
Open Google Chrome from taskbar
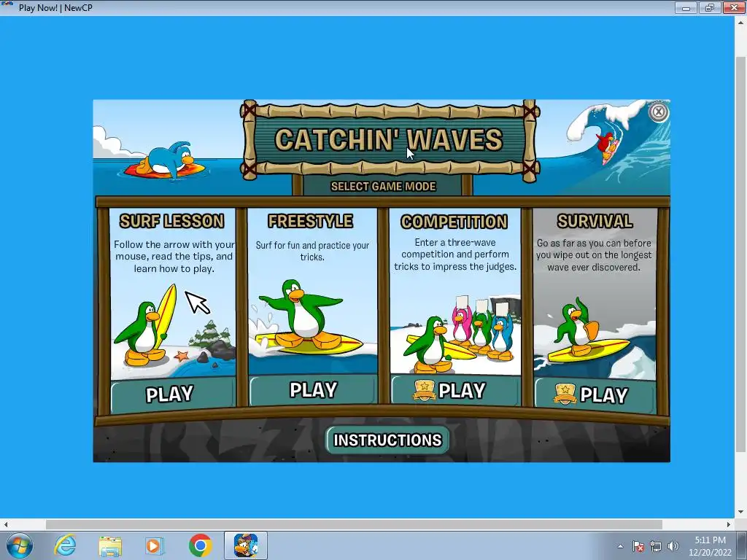pyautogui.click(x=200, y=545)
